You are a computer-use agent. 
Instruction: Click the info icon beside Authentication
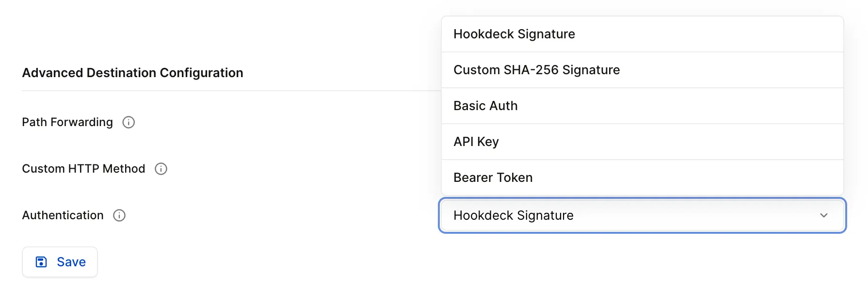(119, 215)
